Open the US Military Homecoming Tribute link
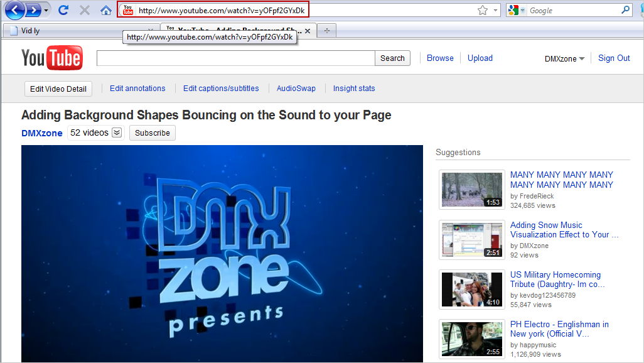 pyautogui.click(x=557, y=279)
